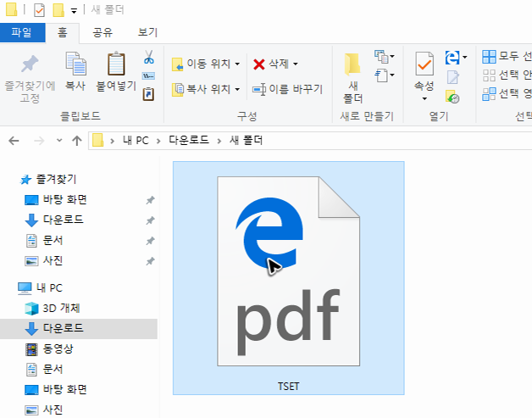Open the File (파일) tab
The height and width of the screenshot is (418, 532).
22,32
